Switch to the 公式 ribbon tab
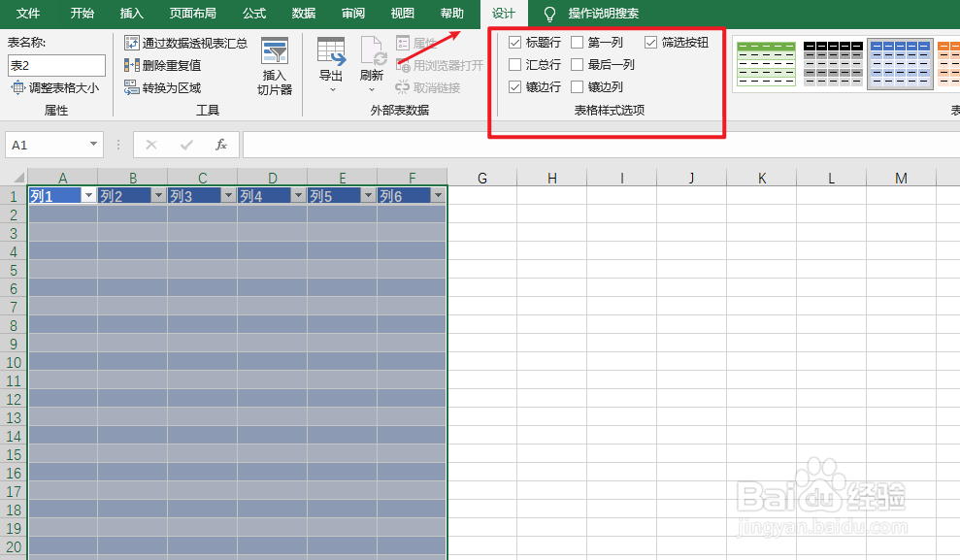 (x=253, y=14)
